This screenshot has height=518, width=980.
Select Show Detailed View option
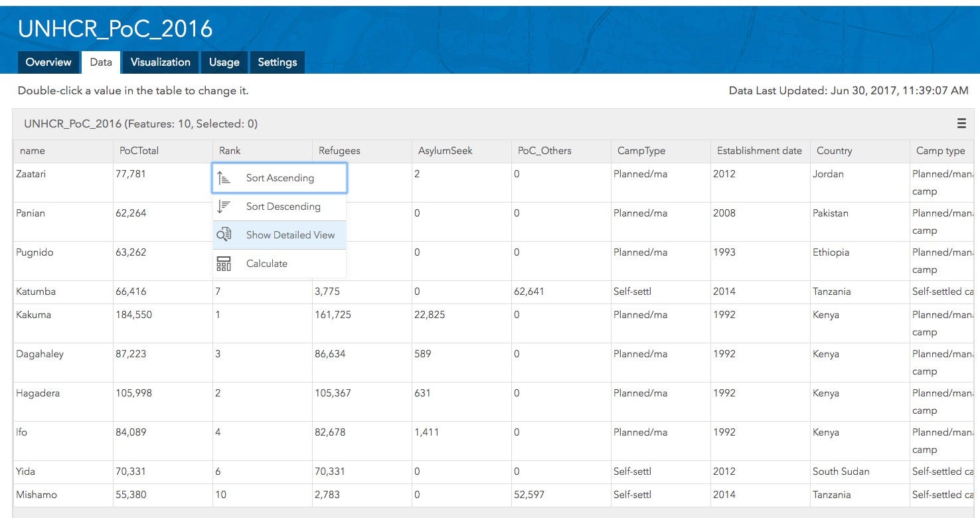[x=280, y=235]
